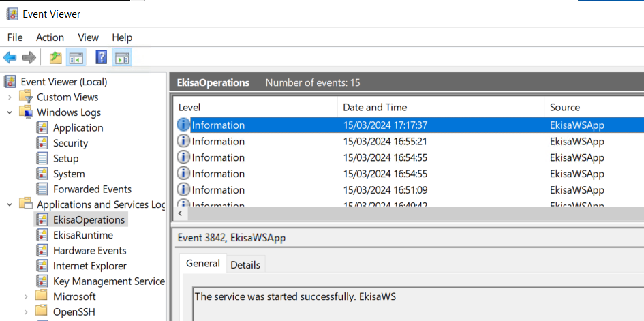Click the 'Event 3842, EkisaWSApp' header
The width and height of the screenshot is (644, 321).
click(x=231, y=238)
